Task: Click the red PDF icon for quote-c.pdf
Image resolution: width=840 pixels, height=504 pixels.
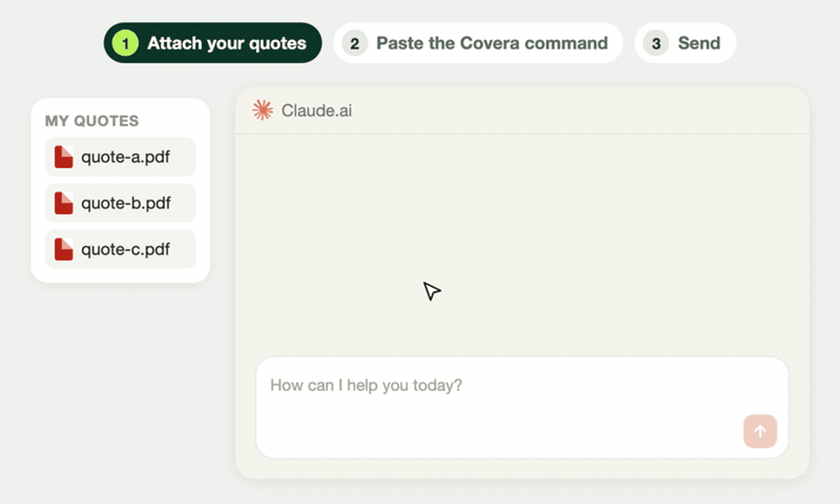Action: tap(63, 249)
